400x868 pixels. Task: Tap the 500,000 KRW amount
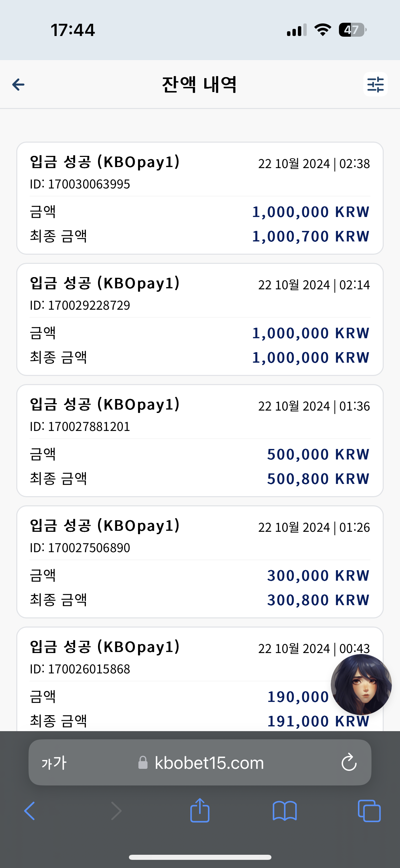[318, 454]
